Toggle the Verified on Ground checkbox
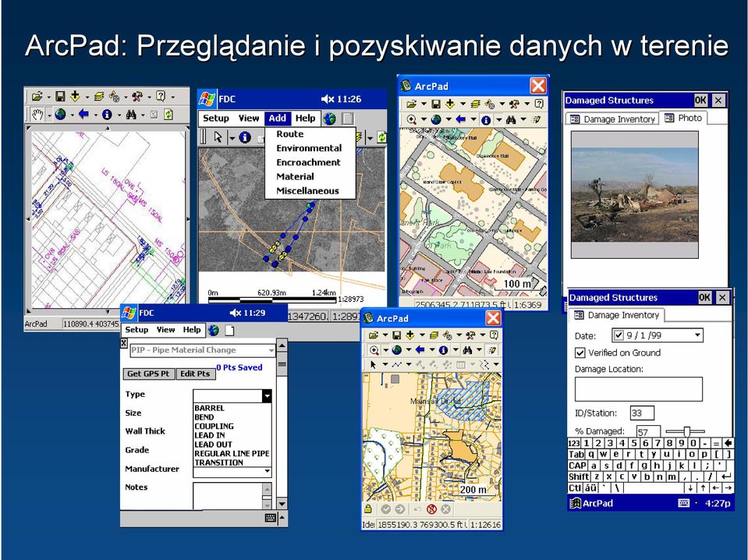 (580, 353)
